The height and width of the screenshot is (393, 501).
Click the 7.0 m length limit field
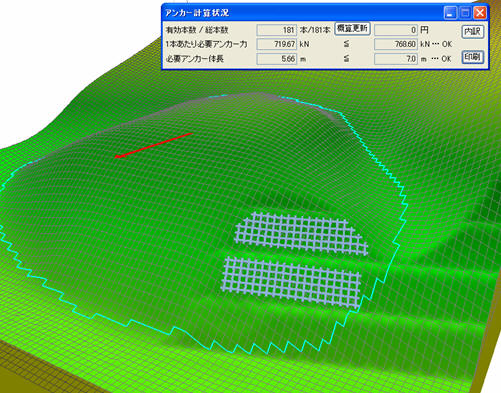(x=396, y=59)
